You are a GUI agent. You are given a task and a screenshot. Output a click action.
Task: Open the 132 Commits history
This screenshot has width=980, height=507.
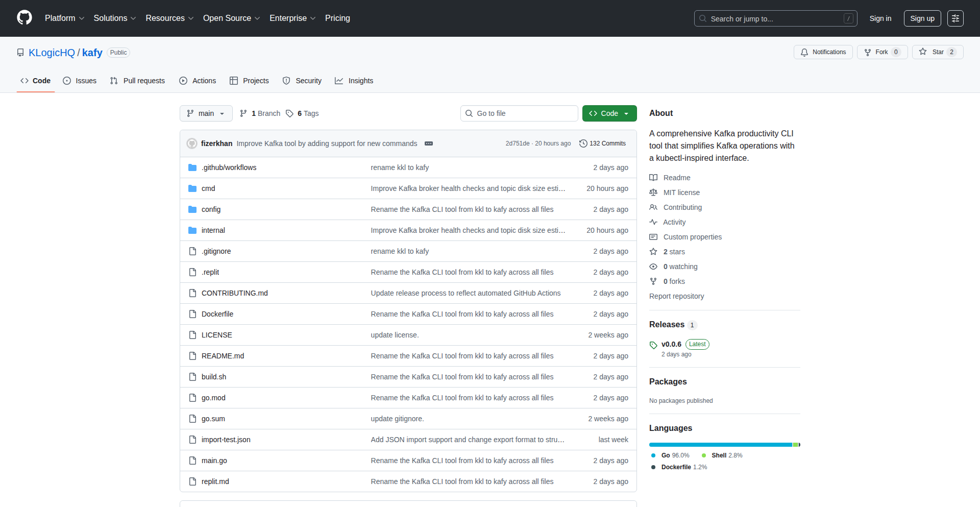602,143
